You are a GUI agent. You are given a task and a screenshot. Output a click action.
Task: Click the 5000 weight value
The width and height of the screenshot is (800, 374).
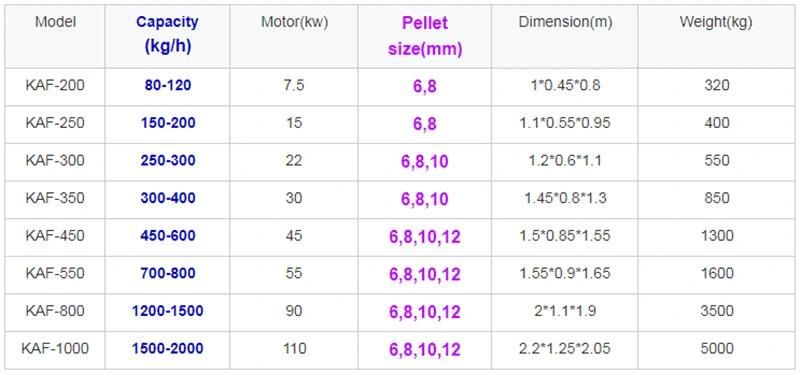(716, 348)
